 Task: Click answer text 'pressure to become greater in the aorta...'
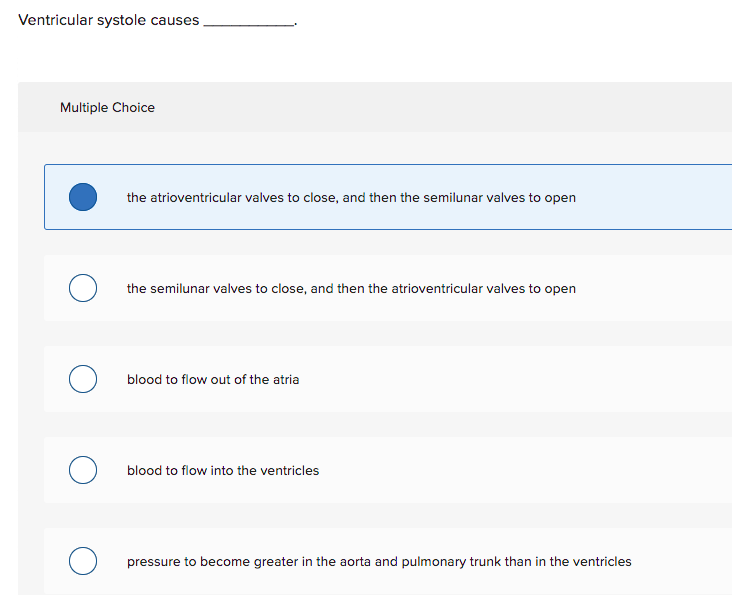(379, 562)
